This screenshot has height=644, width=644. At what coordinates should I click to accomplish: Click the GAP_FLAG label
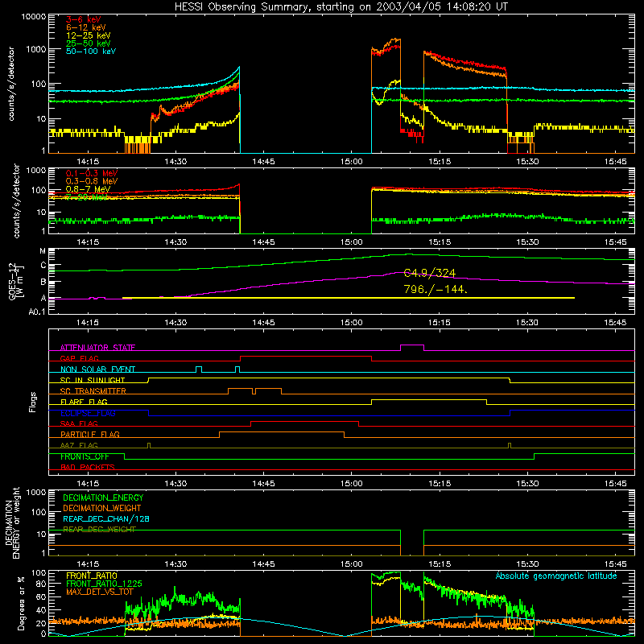(x=79, y=358)
